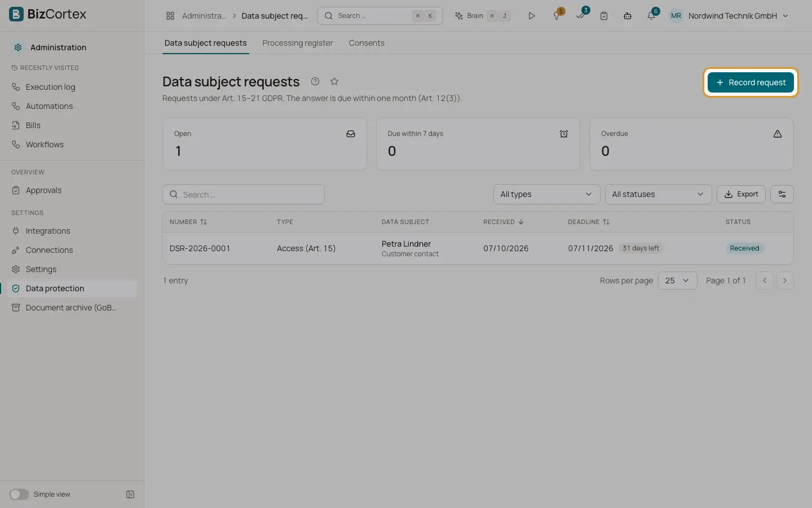Click the BizCortex logo
Viewport: 812px width, 508px height.
tap(48, 14)
